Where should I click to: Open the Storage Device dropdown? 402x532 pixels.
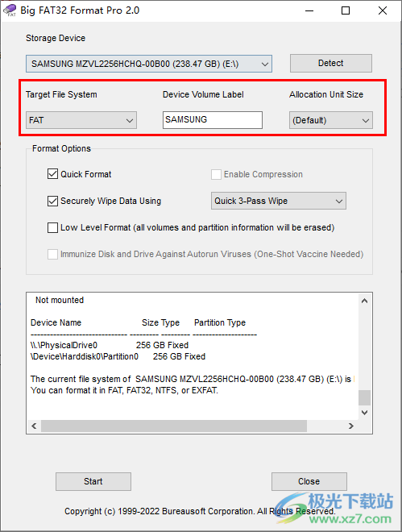[x=149, y=64]
